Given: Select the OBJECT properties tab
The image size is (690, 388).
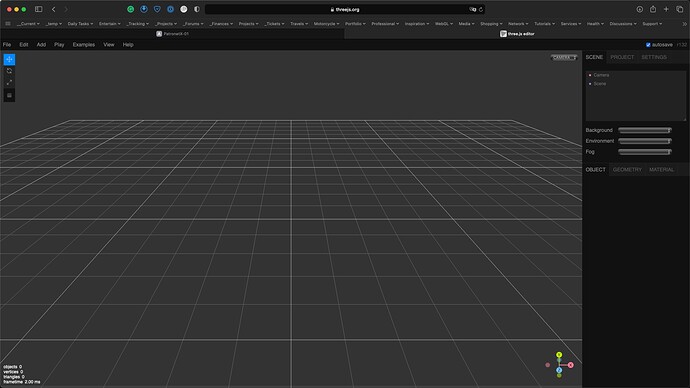Looking at the screenshot, I should coord(595,169).
